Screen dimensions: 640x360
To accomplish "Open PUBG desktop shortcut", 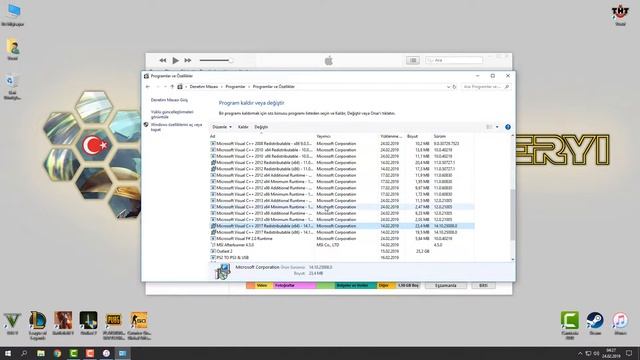I will pos(113,325).
